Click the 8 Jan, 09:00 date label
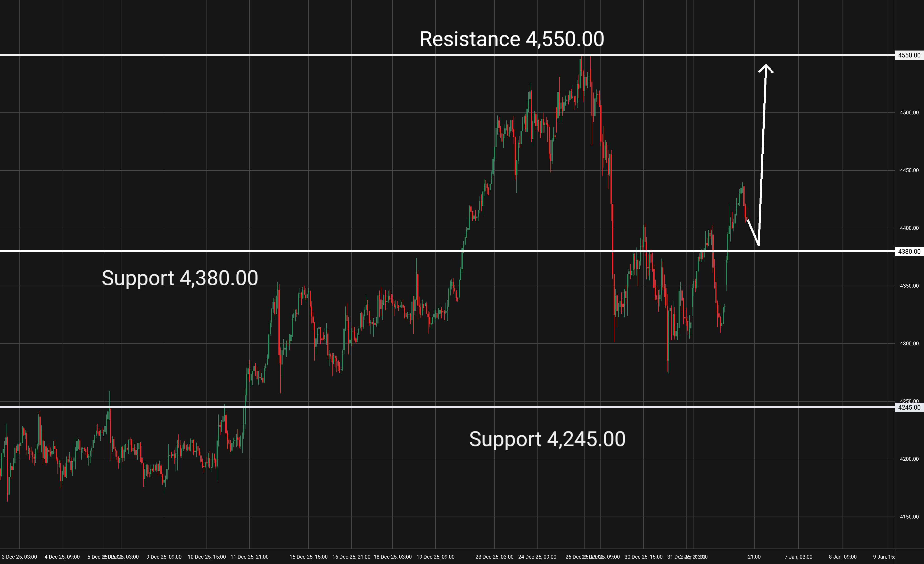 (x=843, y=557)
